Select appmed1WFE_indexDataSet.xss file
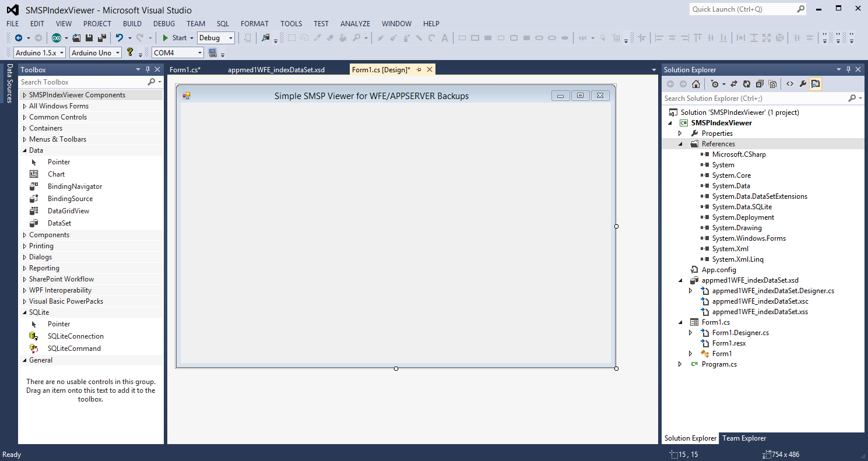 (760, 312)
